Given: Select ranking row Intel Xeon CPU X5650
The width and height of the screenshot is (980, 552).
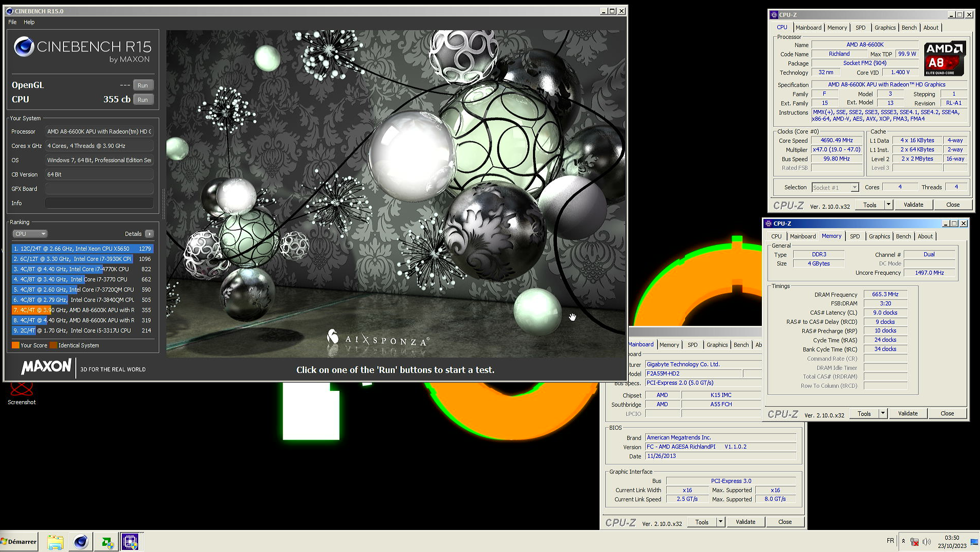Looking at the screenshot, I should pos(82,249).
